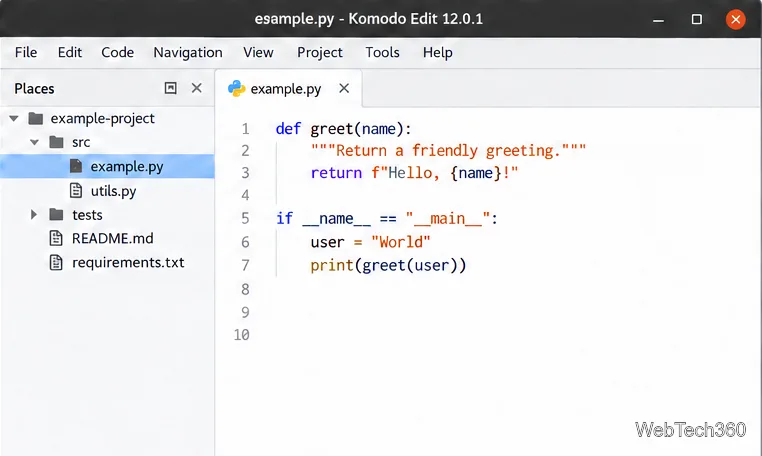Click the docstring "Return a friendly greeting."
The height and width of the screenshot is (456, 762).
(x=448, y=151)
